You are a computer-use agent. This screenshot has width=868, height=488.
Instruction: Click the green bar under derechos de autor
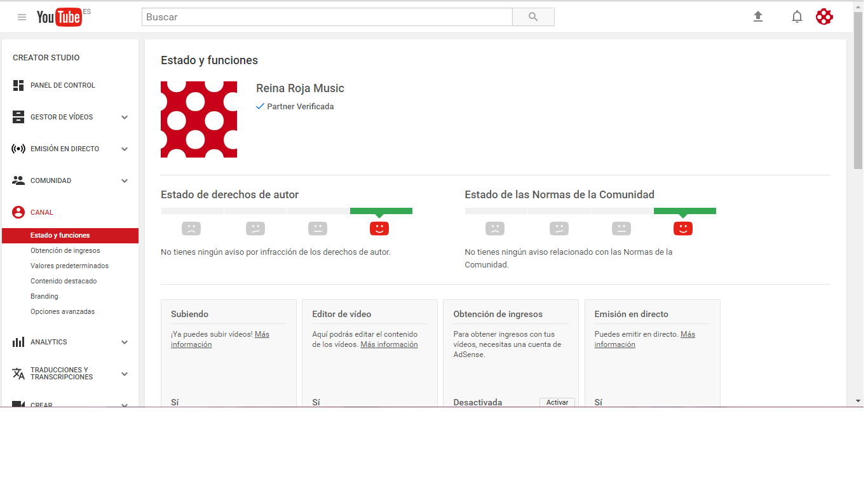(x=381, y=211)
